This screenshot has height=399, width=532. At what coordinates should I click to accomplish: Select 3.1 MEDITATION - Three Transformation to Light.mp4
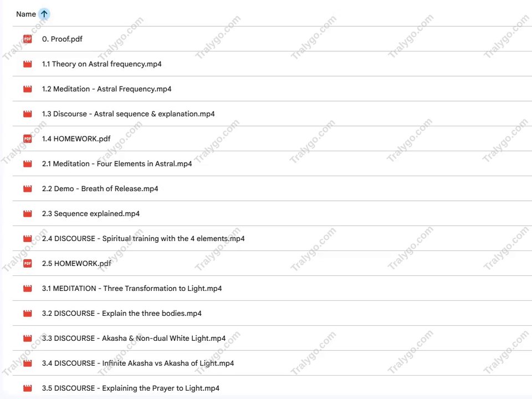point(132,288)
